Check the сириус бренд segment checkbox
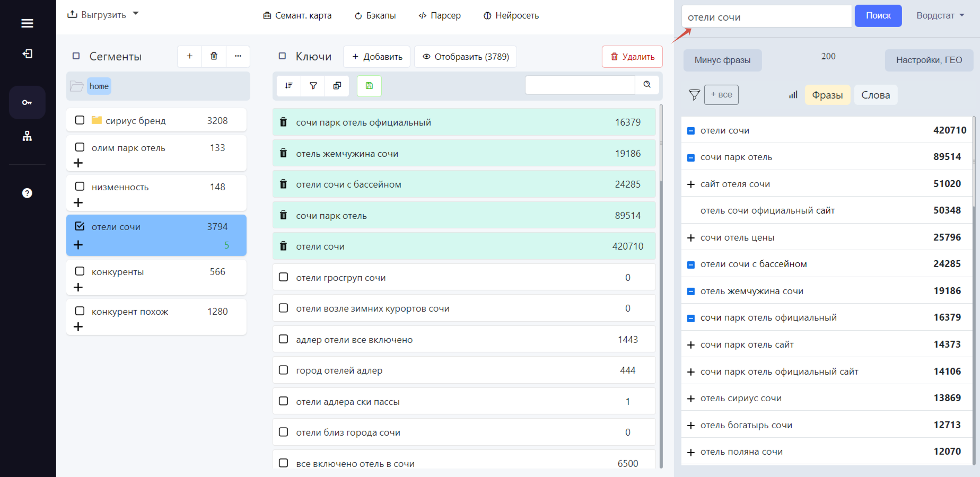This screenshot has height=477, width=980. (x=80, y=120)
